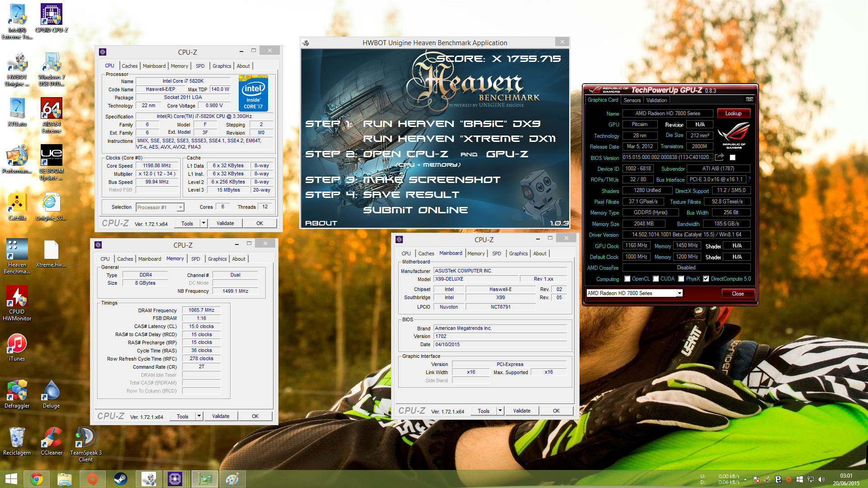Toggle the checkbox beside BIOS Version
Viewport: 868px width, 488px height.
(x=733, y=157)
